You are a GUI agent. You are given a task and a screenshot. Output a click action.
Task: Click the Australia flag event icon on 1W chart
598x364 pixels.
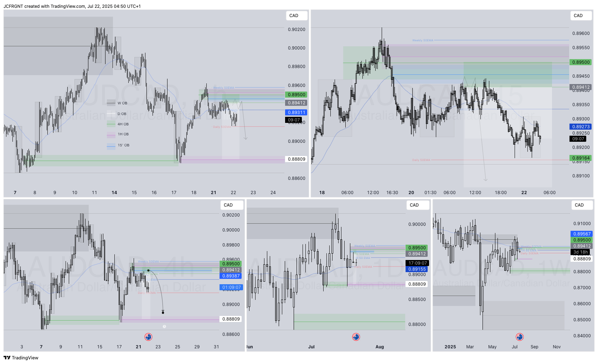[520, 337]
